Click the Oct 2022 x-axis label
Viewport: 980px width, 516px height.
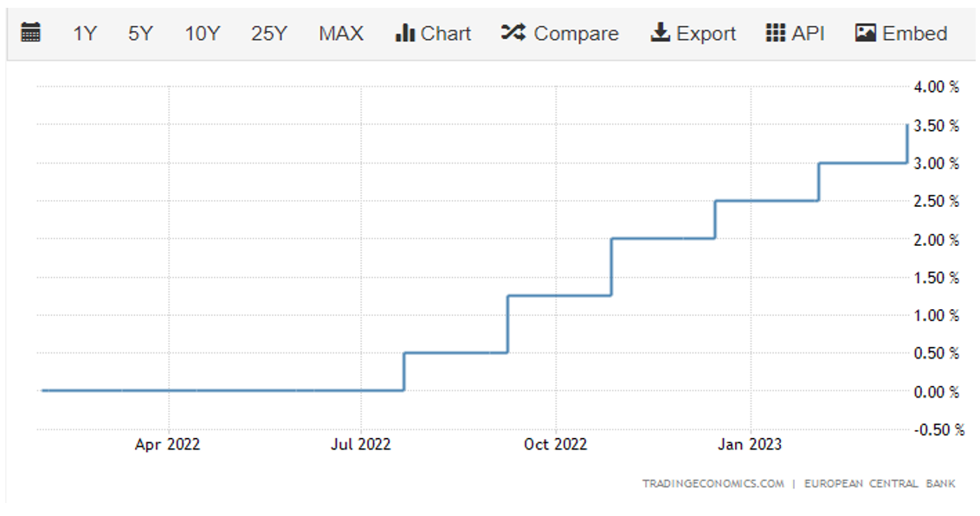tap(556, 444)
